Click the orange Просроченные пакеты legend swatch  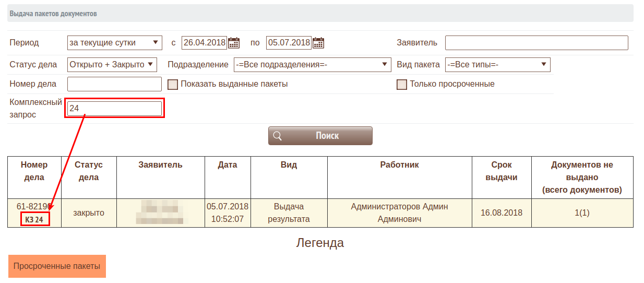click(x=57, y=266)
